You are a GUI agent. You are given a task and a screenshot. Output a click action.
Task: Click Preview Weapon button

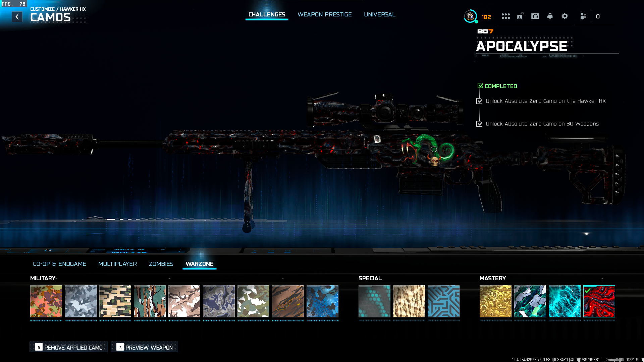pyautogui.click(x=145, y=347)
